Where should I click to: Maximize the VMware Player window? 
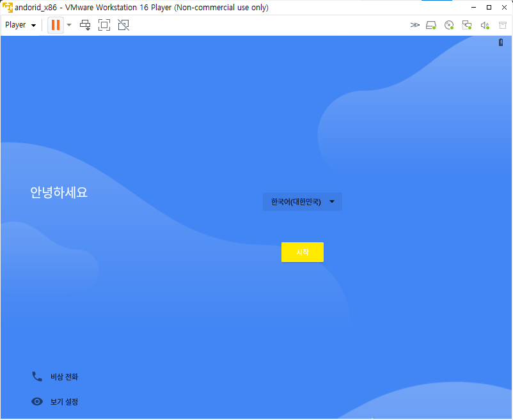pos(489,7)
